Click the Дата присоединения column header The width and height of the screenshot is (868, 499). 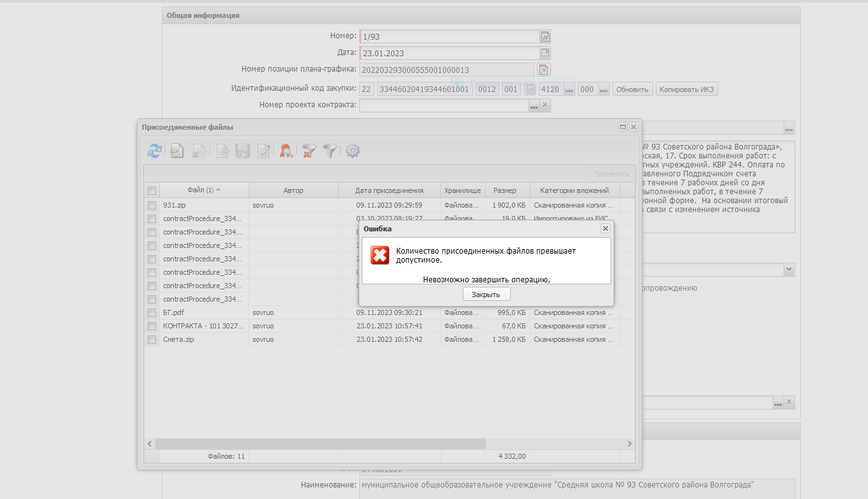coord(389,190)
